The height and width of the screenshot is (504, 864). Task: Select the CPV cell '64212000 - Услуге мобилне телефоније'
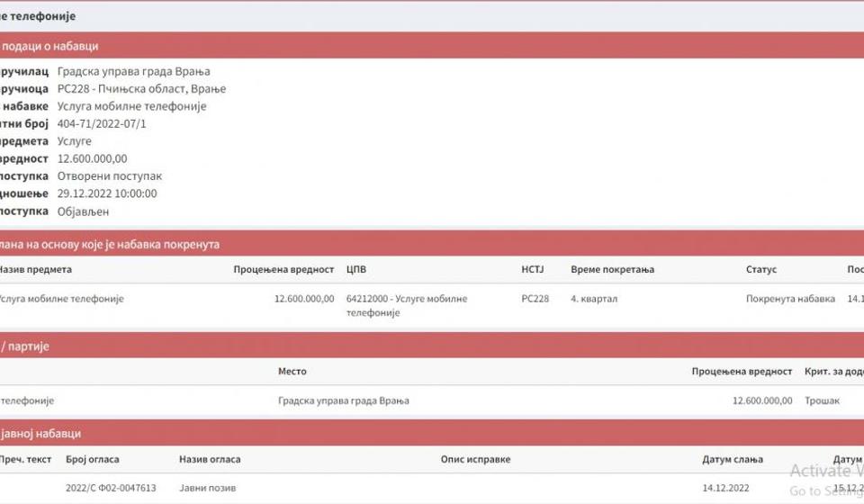click(x=407, y=306)
